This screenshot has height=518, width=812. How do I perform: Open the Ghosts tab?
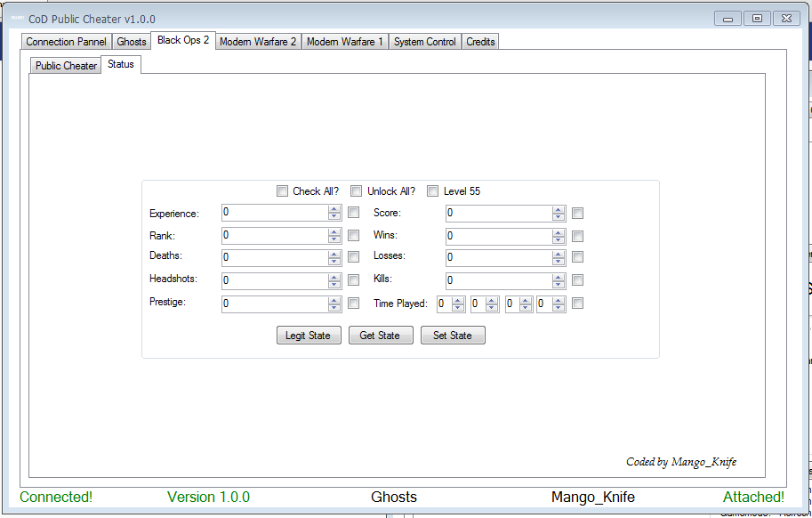pyautogui.click(x=132, y=42)
